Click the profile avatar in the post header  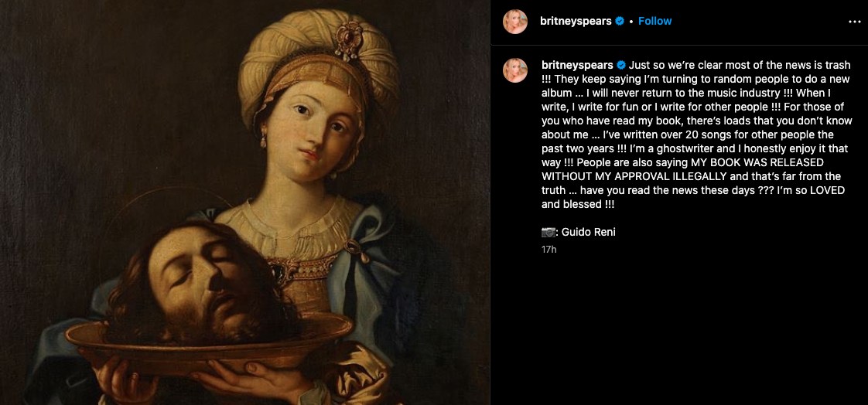(x=515, y=22)
